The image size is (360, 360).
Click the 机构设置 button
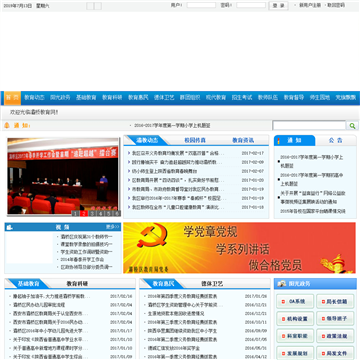(x=295, y=319)
